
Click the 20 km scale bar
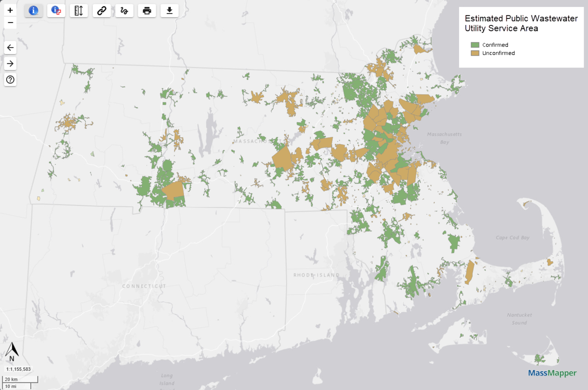(x=19, y=379)
